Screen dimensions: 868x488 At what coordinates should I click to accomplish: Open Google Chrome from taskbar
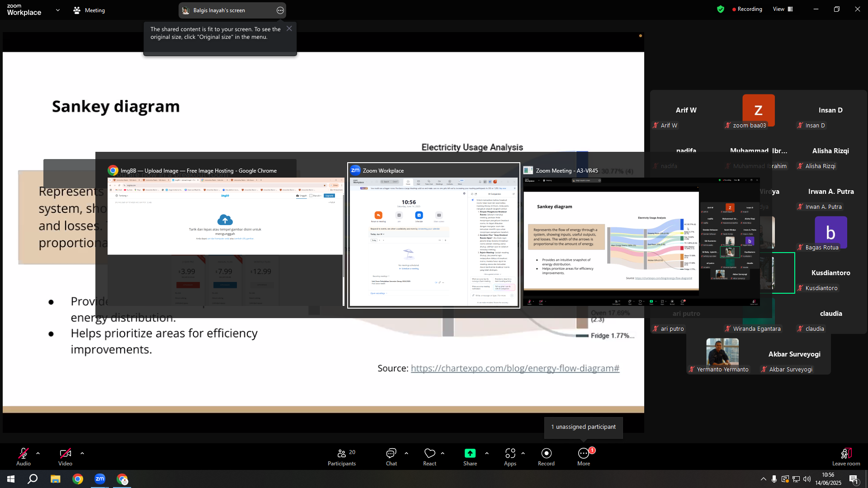point(78,479)
